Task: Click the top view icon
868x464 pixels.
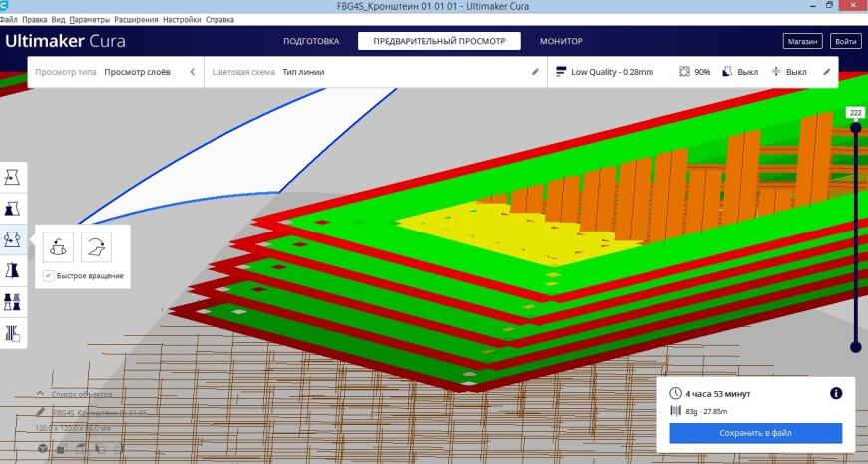Action: pos(81,448)
